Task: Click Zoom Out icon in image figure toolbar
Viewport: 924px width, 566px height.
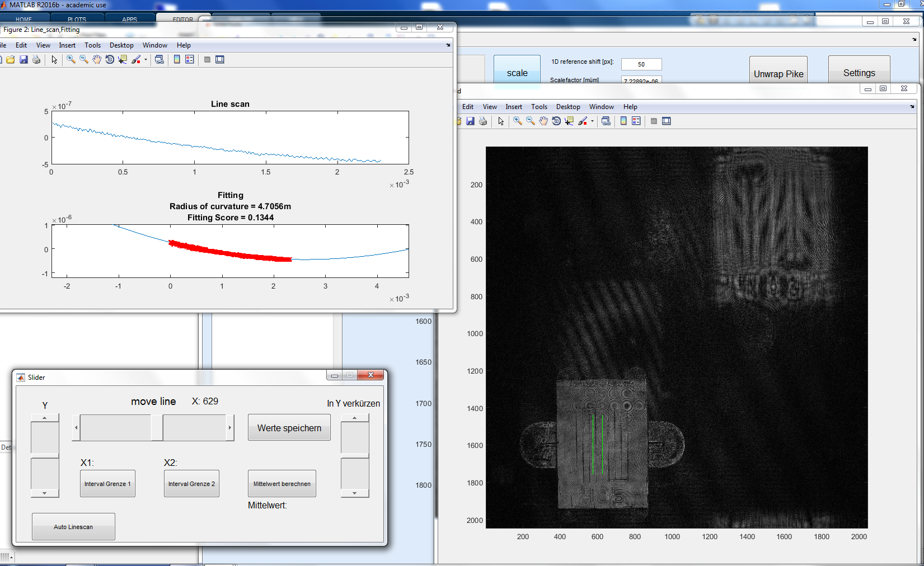Action: click(531, 121)
